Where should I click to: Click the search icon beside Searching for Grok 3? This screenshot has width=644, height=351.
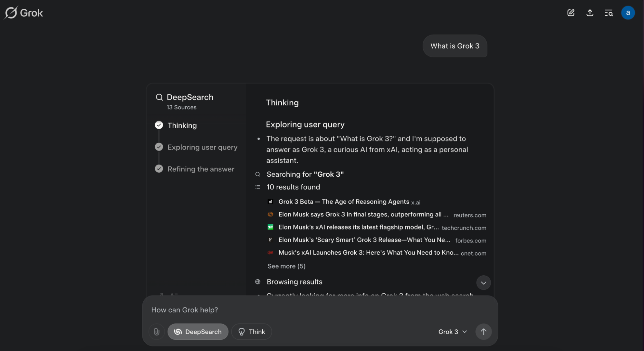pos(258,174)
